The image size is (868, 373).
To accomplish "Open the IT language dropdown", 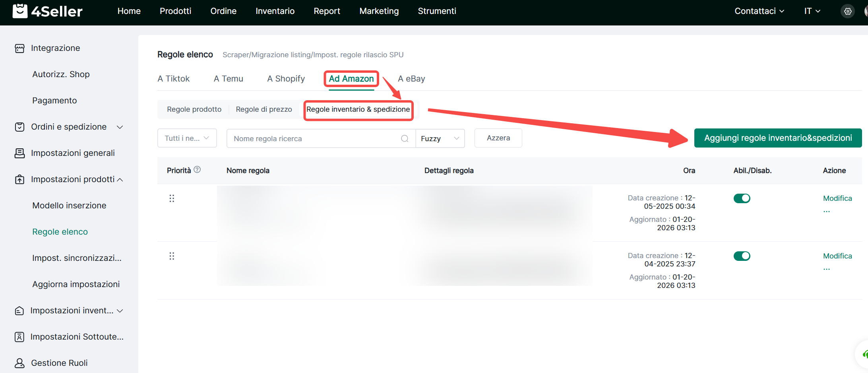I will click(x=812, y=11).
